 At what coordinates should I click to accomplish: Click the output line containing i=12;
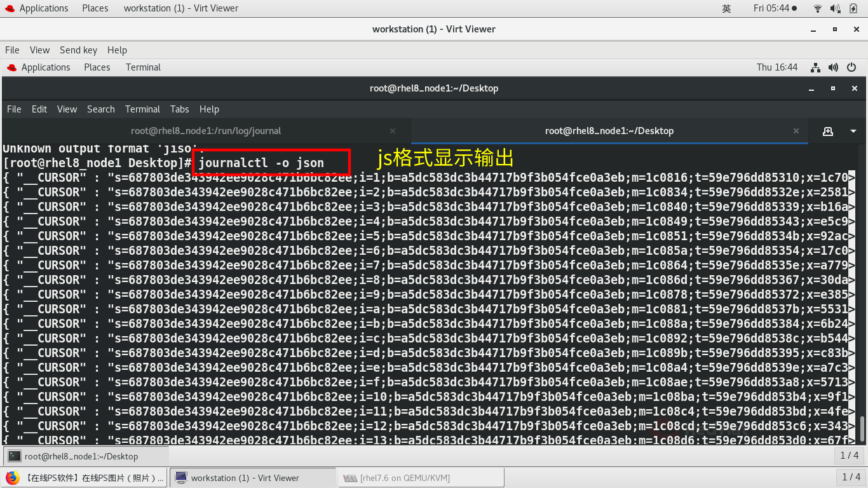(430, 426)
